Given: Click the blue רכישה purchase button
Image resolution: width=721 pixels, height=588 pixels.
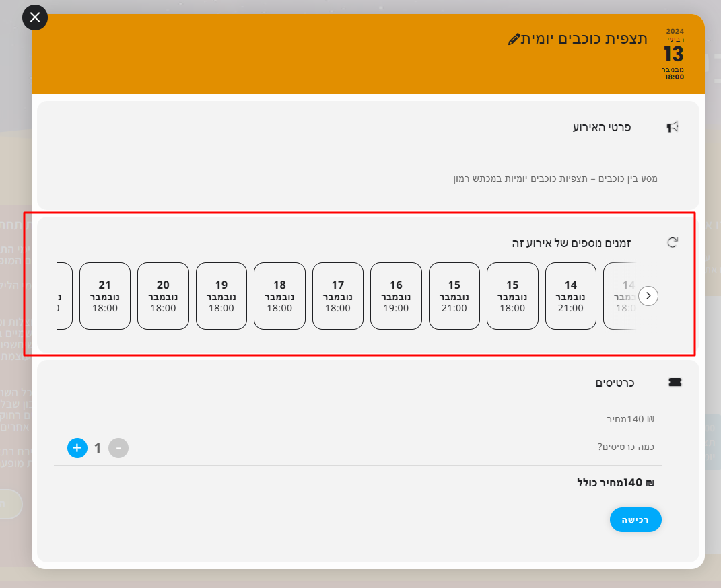Looking at the screenshot, I should coord(636,519).
